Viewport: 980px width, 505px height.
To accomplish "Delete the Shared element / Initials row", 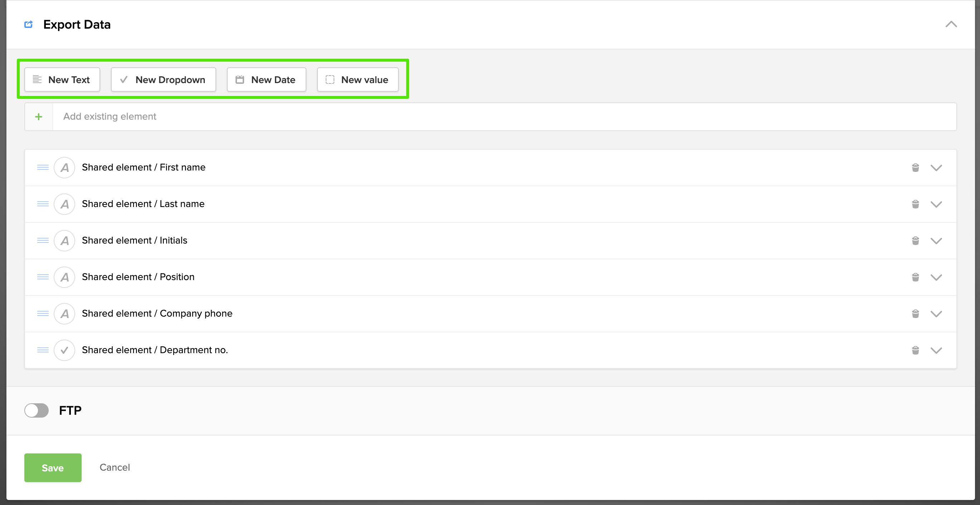I will click(915, 241).
